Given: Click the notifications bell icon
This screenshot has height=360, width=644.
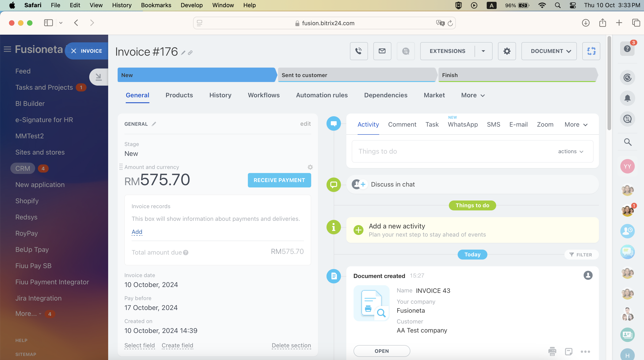Looking at the screenshot, I should pyautogui.click(x=627, y=98).
